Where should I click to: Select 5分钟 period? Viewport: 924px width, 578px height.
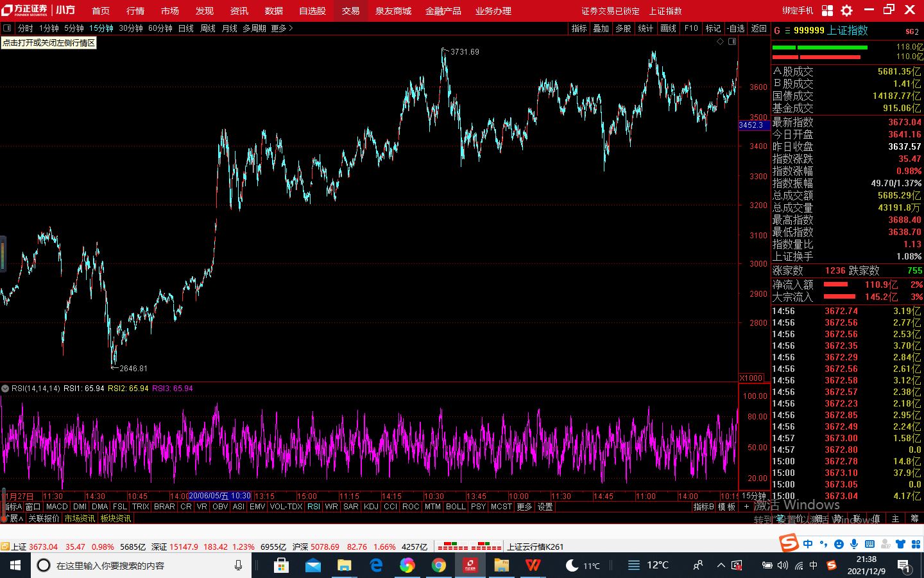coord(74,28)
